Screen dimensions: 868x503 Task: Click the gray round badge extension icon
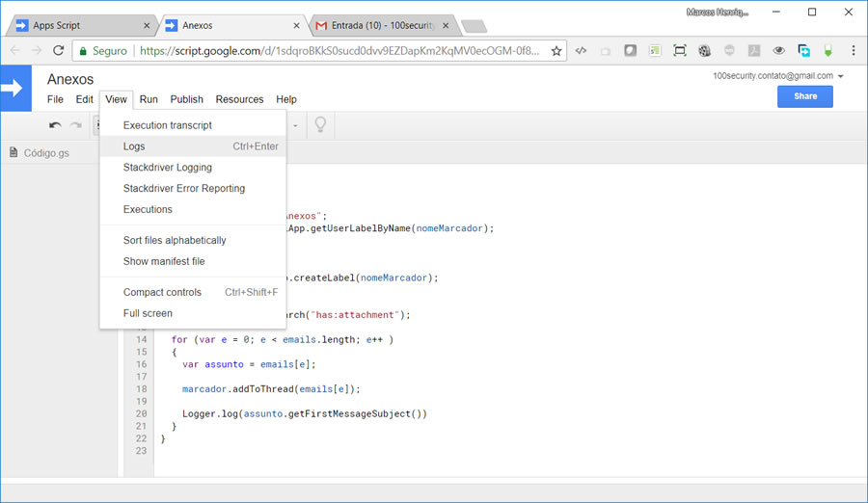tap(729, 50)
